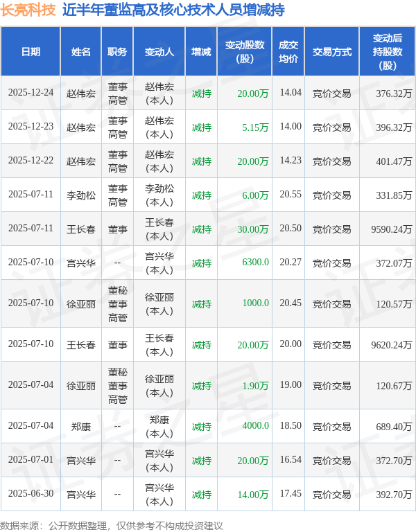The width and height of the screenshot is (416, 532).
Task: Click the date 2025-12-22
Action: pyautogui.click(x=31, y=161)
